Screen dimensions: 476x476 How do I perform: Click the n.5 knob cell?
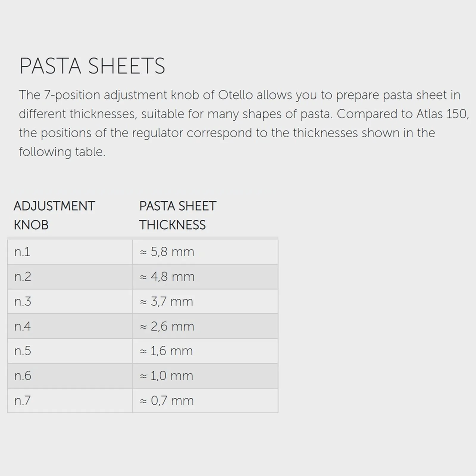point(70,351)
